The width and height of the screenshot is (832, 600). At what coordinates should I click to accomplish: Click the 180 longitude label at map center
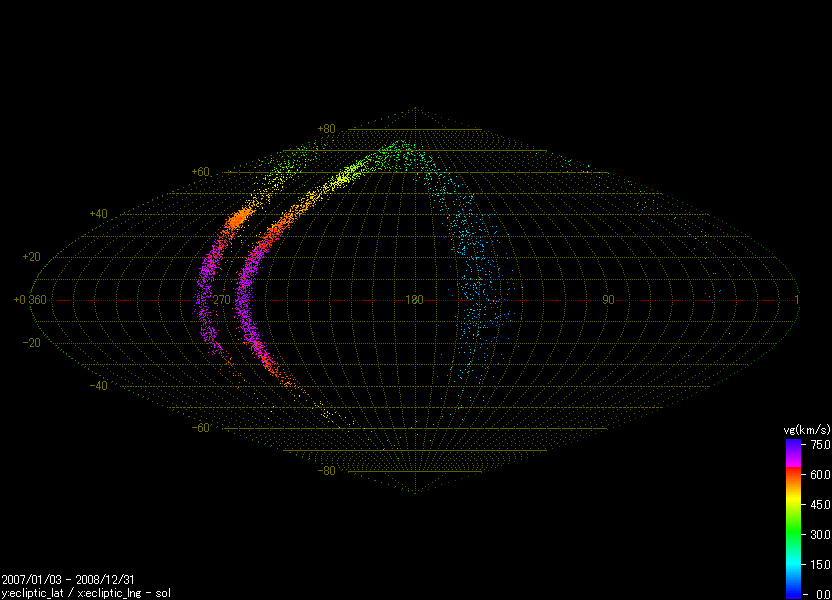(415, 300)
